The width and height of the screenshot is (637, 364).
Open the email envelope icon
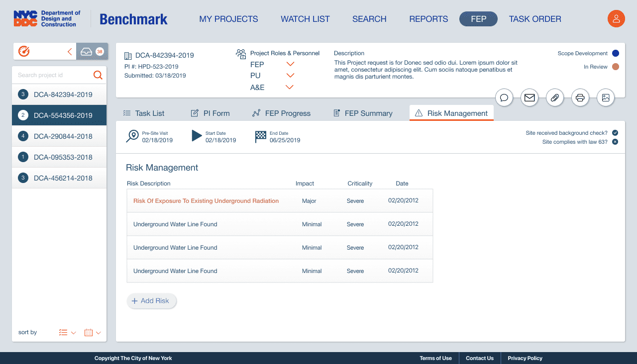pos(530,98)
